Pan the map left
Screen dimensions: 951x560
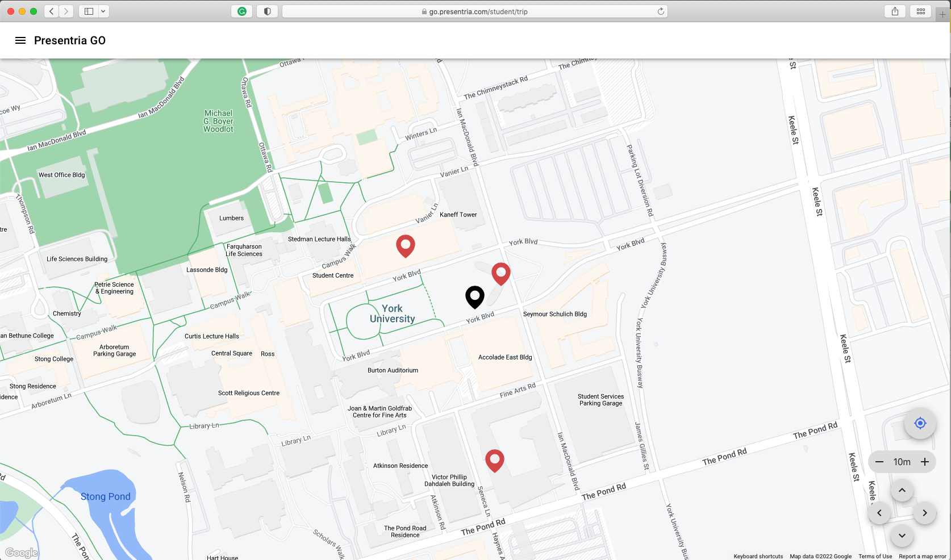coord(879,513)
